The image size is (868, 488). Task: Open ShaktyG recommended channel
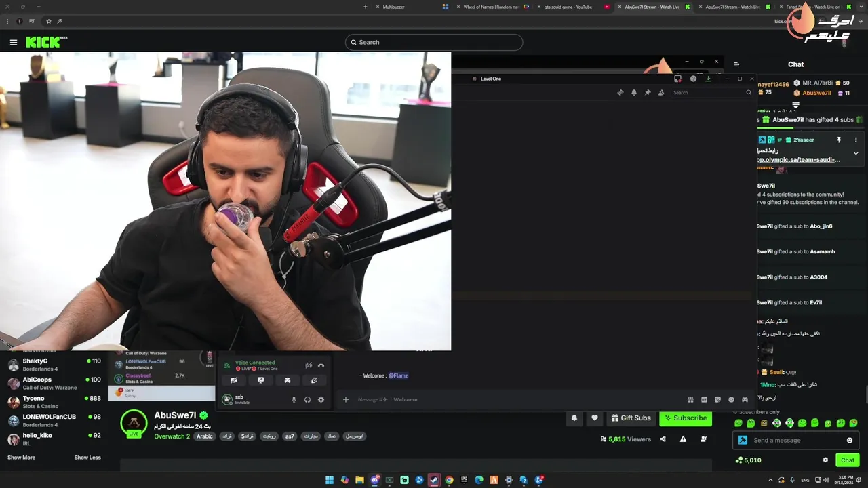(54, 365)
